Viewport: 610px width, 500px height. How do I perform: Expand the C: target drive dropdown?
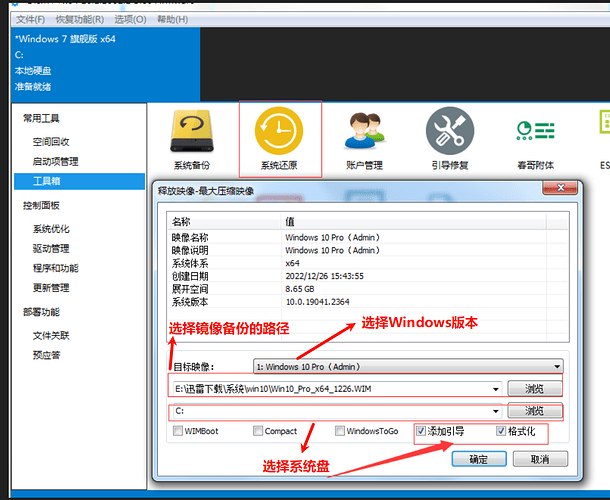coord(496,411)
